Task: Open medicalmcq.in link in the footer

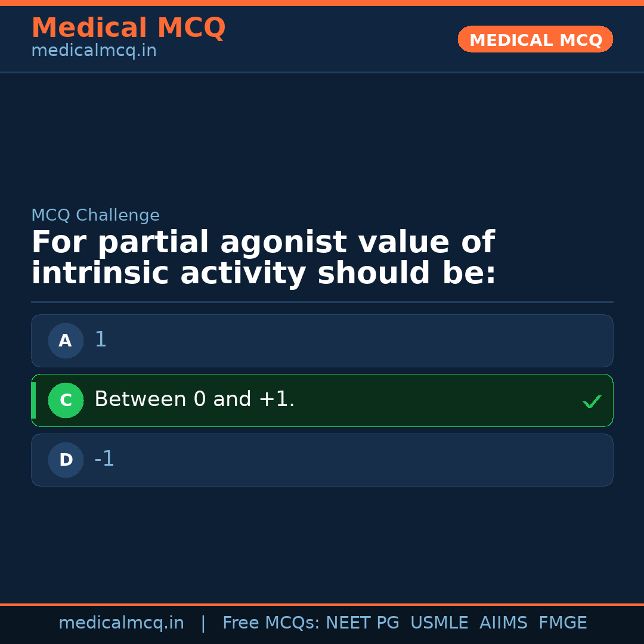Action: click(x=121, y=623)
